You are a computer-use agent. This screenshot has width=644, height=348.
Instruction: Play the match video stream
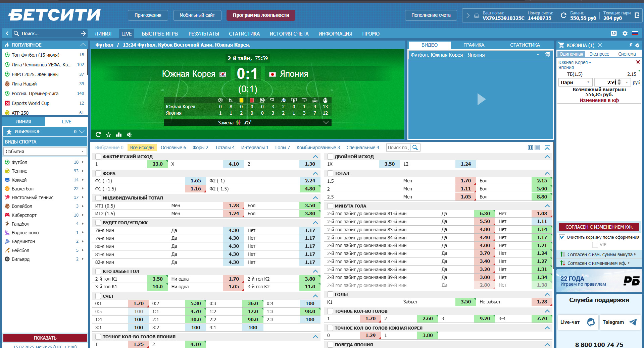coord(481,99)
